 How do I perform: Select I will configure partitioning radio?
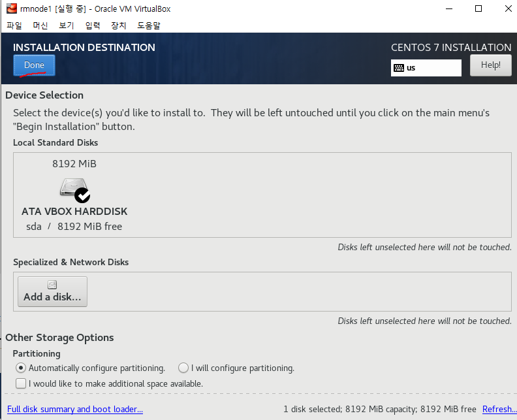(183, 368)
